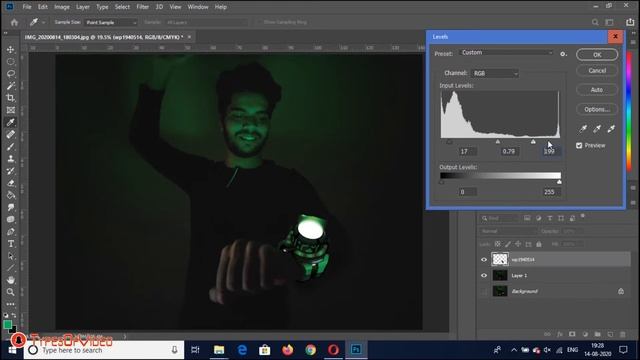This screenshot has width=640, height=360.
Task: Click Auto in Levels dialog
Action: [597, 90]
